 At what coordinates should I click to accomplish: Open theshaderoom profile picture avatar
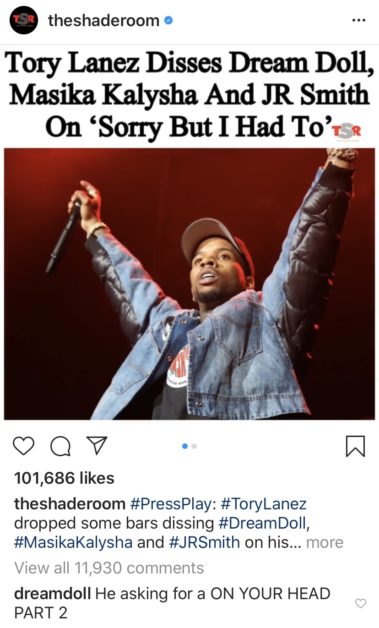tap(24, 20)
